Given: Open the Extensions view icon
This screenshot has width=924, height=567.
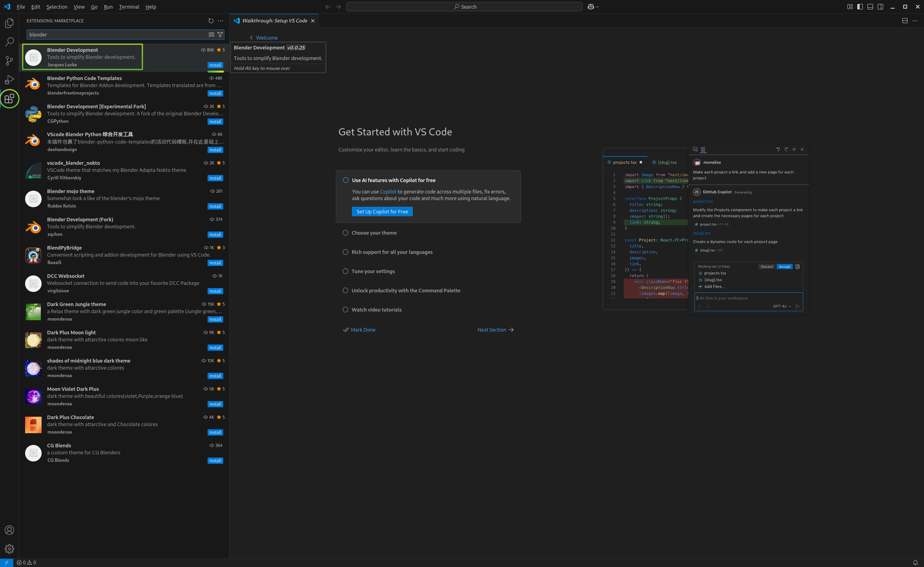Looking at the screenshot, I should pos(9,98).
